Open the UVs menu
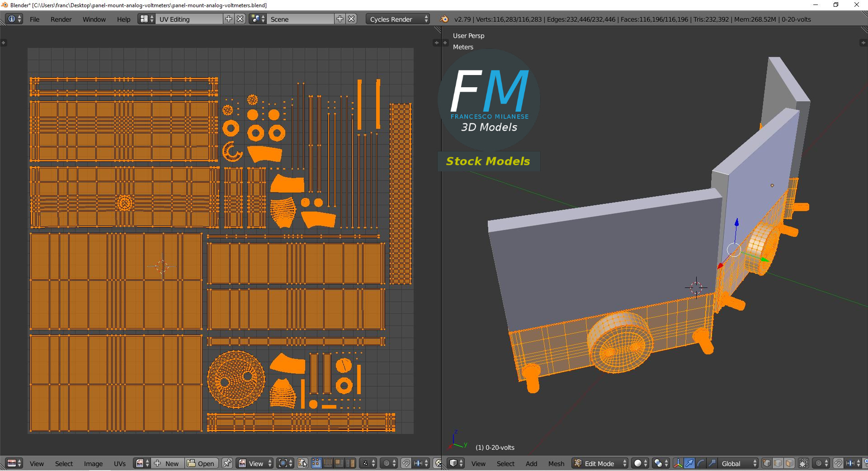This screenshot has width=868, height=471. click(x=120, y=463)
